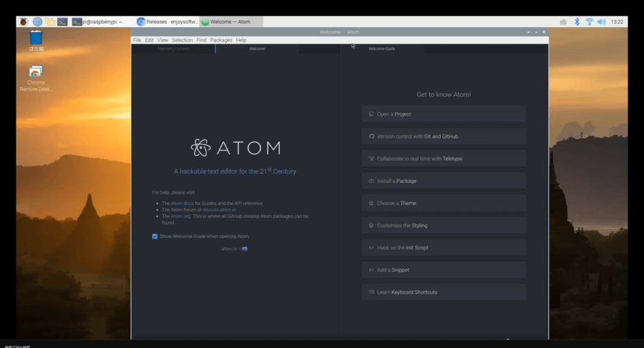Switch to the Releases browser window in taskbar
Viewport: 644px width, 348px height.
(167, 21)
